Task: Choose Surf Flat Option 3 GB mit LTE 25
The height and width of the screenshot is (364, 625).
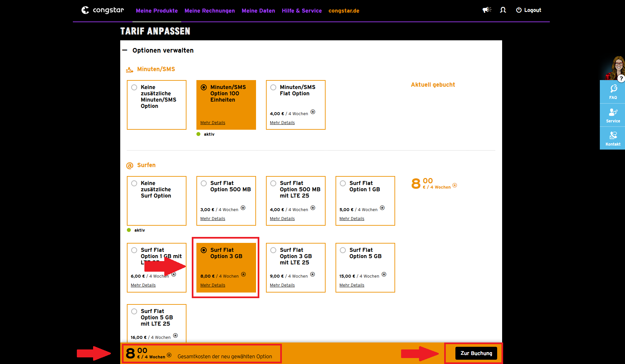Action: click(x=273, y=250)
